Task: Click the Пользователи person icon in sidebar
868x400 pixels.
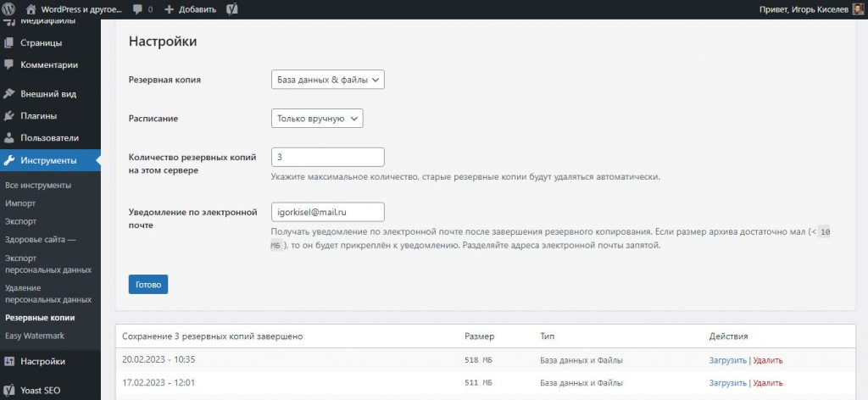Action: point(9,138)
